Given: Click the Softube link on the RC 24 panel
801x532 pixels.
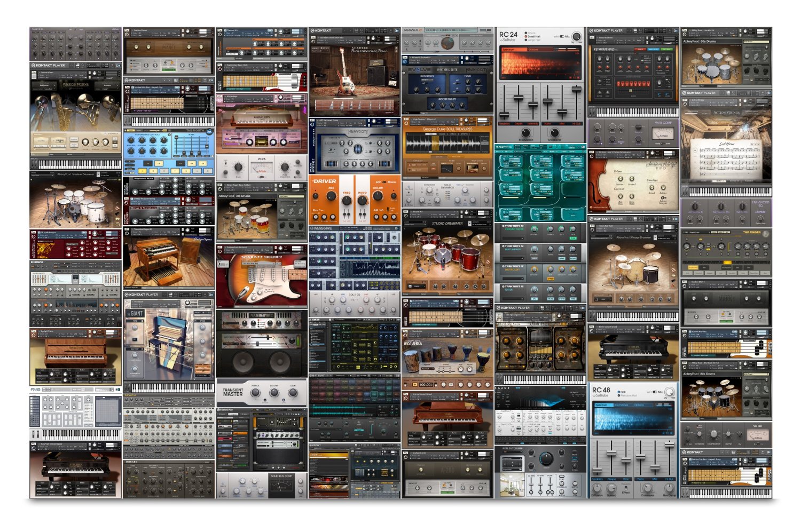Looking at the screenshot, I should click(x=508, y=39).
